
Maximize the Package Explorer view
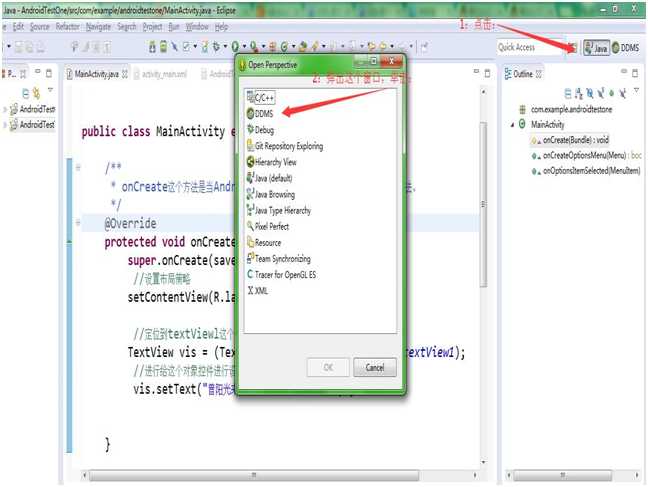click(49, 73)
